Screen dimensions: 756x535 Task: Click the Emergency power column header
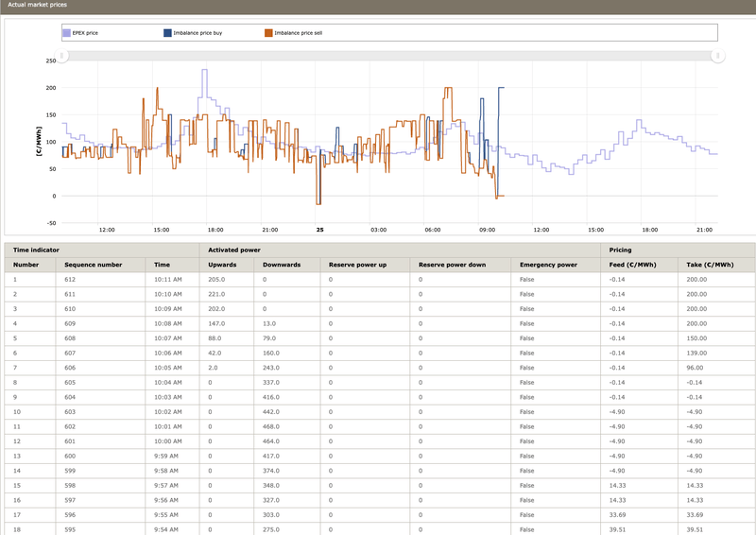(548, 265)
